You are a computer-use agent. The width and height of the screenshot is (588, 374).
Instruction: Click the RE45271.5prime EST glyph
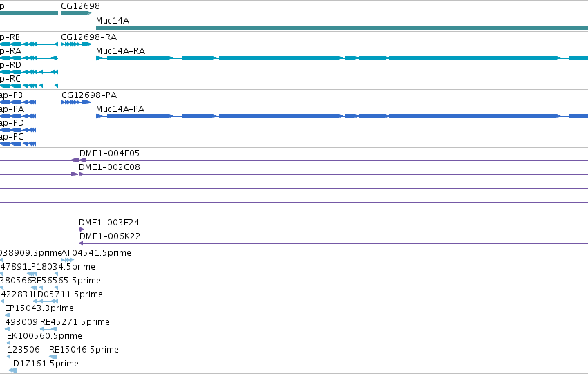point(48,329)
